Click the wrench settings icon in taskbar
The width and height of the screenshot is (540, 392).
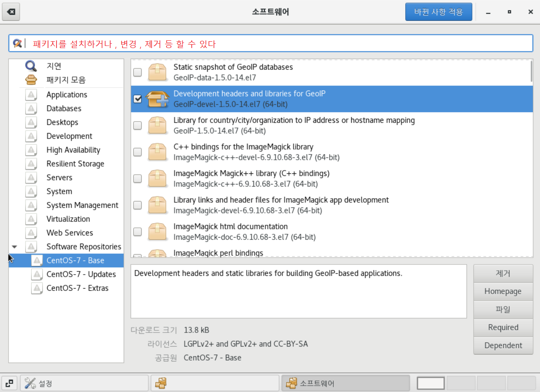coord(30,383)
